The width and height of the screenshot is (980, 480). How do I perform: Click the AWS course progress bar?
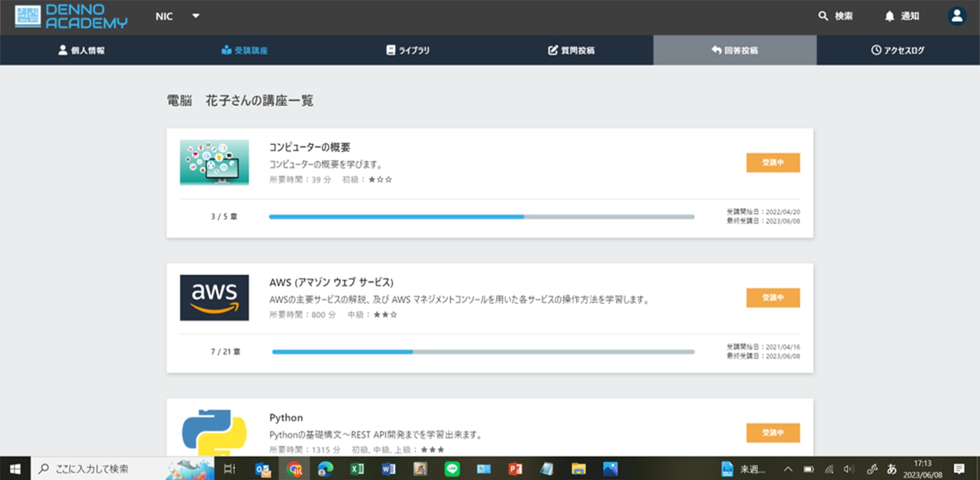point(483,352)
